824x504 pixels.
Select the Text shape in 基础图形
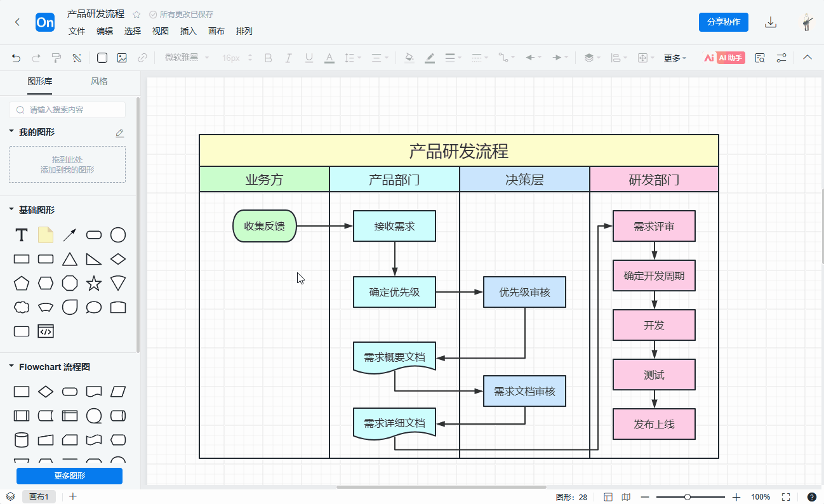coord(22,235)
